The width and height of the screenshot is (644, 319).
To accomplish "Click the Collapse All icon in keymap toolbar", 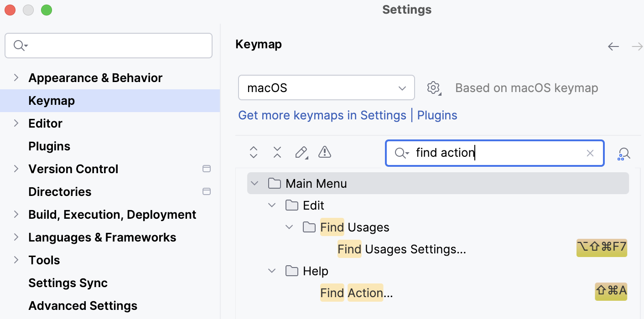I will click(277, 153).
